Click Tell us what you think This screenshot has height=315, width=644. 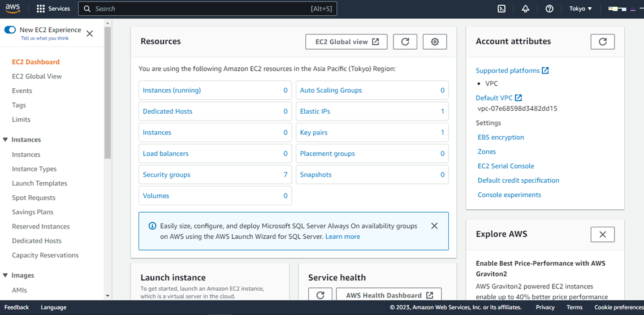pos(45,38)
